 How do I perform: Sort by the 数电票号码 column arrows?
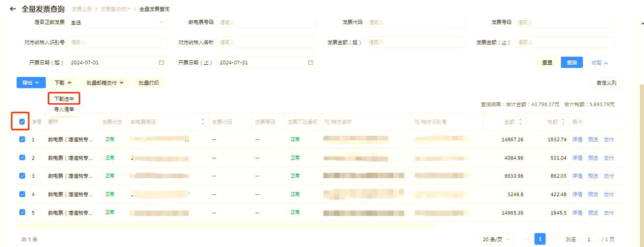tap(202, 122)
